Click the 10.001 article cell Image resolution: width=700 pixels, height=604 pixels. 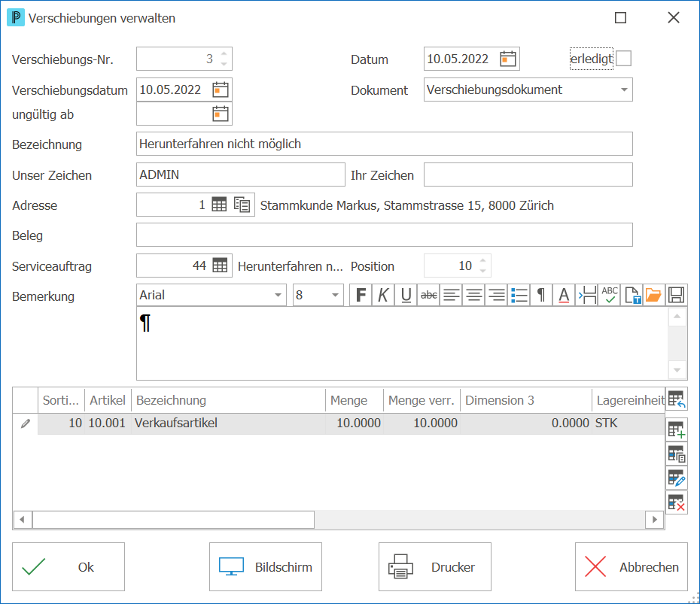point(107,423)
